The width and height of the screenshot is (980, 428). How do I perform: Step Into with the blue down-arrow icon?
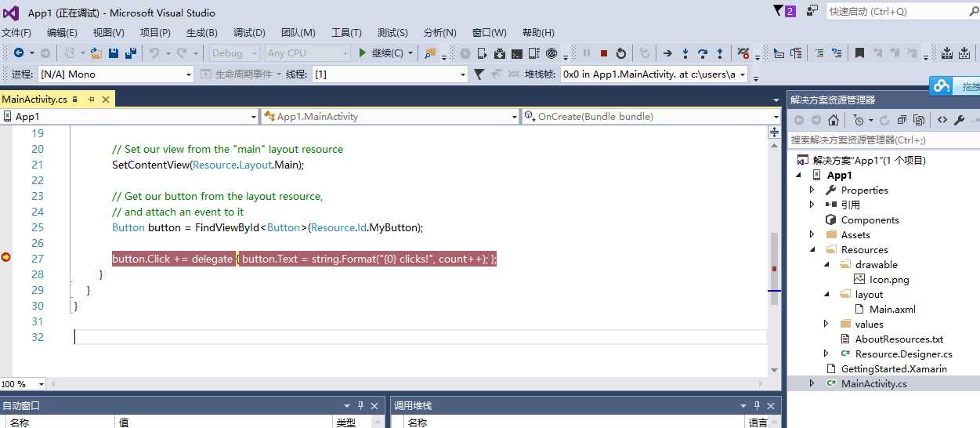(x=685, y=53)
